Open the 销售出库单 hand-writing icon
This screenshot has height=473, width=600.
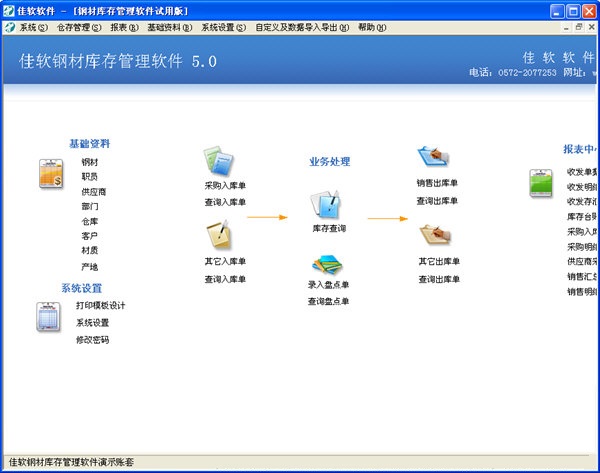pyautogui.click(x=434, y=156)
